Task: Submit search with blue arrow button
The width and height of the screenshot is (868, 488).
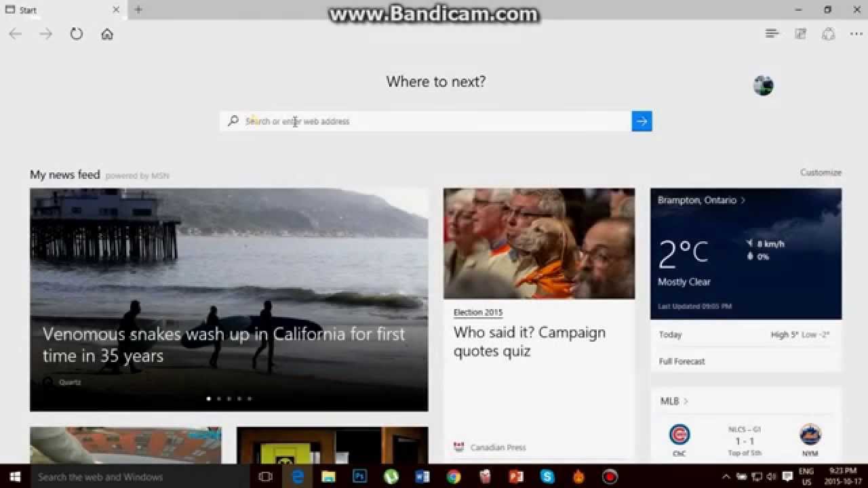Action: click(x=642, y=121)
